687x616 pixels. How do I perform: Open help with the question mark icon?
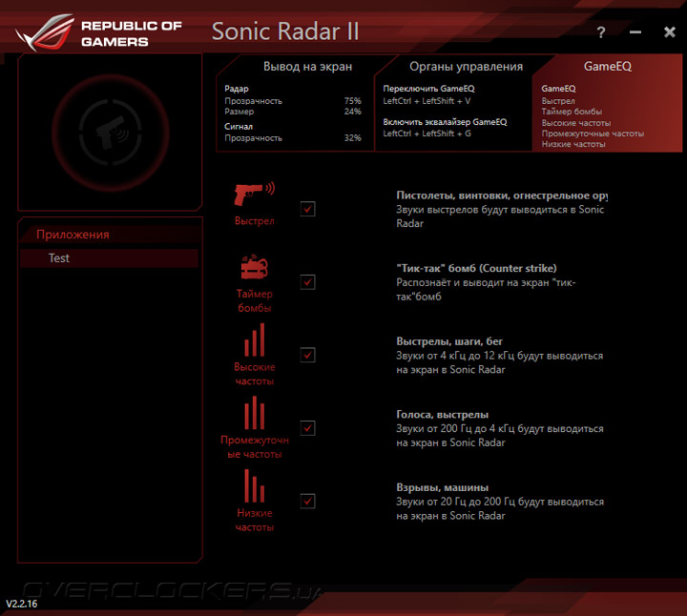click(601, 32)
